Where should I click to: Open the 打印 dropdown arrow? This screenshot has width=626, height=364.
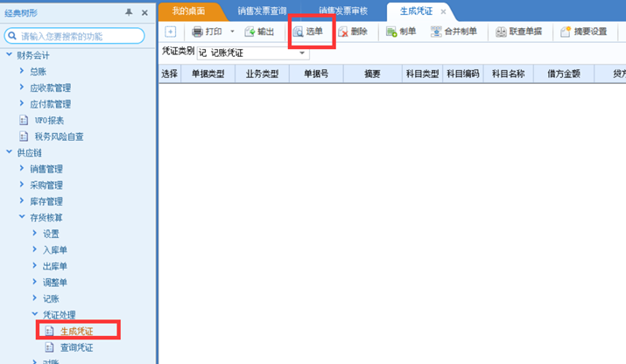pyautogui.click(x=232, y=31)
